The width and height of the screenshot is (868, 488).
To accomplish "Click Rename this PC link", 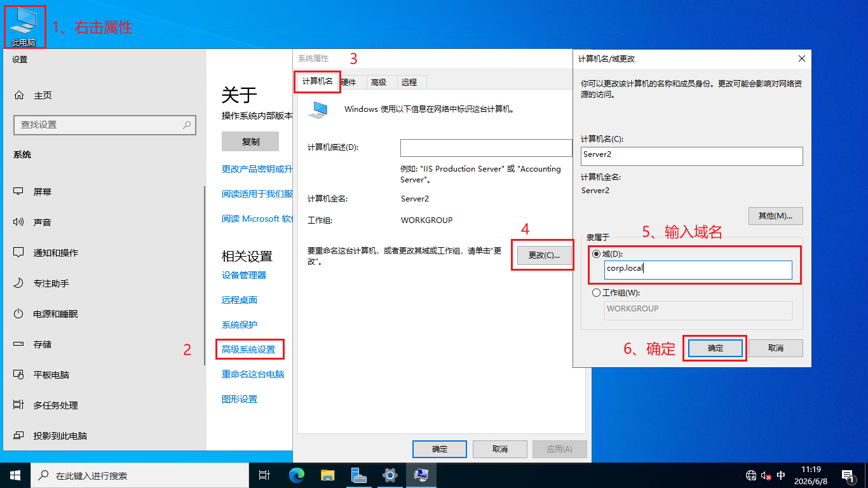I will (x=253, y=374).
